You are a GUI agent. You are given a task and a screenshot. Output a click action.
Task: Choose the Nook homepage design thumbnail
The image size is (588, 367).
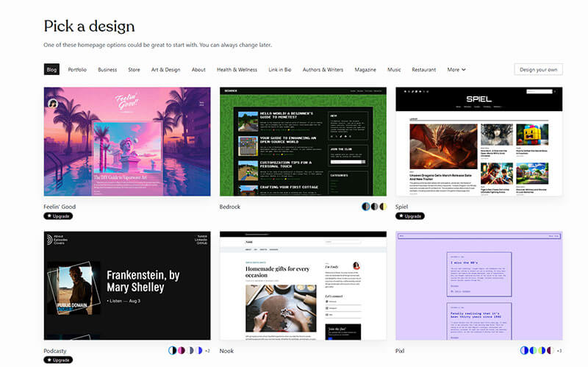[303, 285]
